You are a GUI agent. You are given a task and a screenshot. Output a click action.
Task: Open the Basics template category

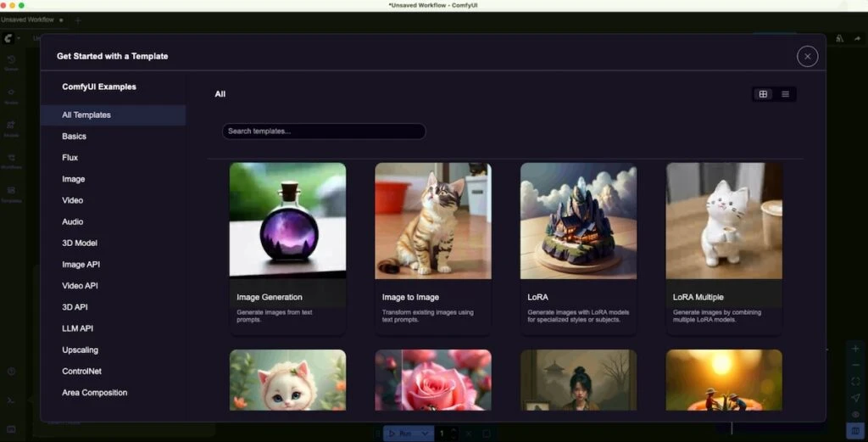[113, 137]
